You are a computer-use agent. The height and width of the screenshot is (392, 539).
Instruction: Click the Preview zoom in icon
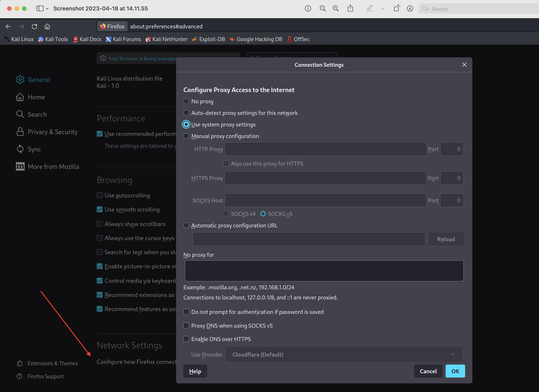pyautogui.click(x=336, y=9)
